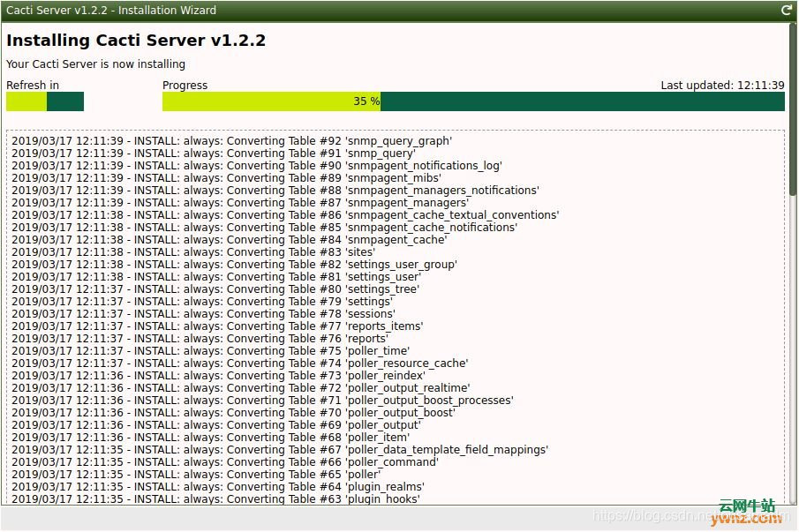799x532 pixels.
Task: Select log line for Table #90 'snmpagent_notifications_log'
Action: (257, 166)
